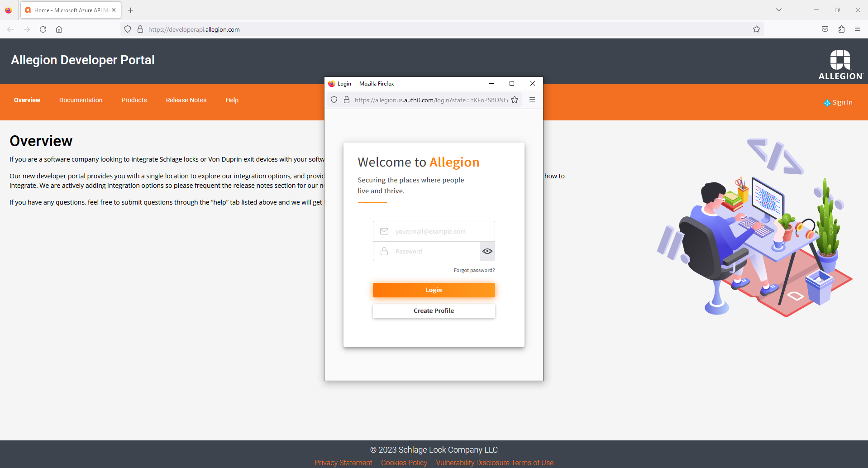Expand the list all tabs chevron

(x=779, y=10)
